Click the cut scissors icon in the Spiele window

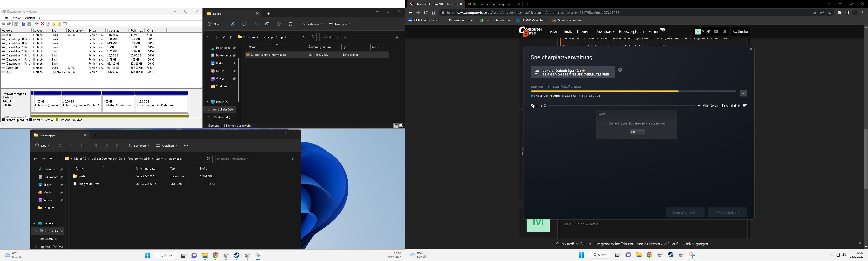[x=232, y=24]
